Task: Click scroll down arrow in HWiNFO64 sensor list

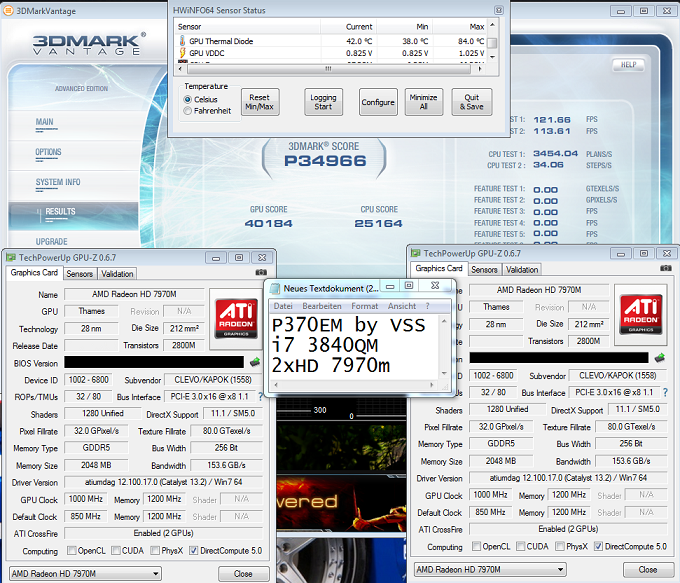Action: coord(492,57)
